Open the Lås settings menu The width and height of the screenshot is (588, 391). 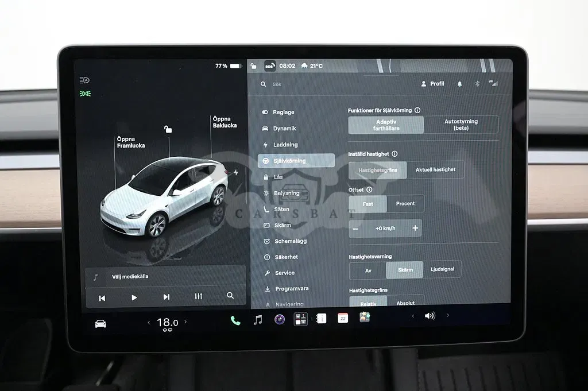(273, 177)
